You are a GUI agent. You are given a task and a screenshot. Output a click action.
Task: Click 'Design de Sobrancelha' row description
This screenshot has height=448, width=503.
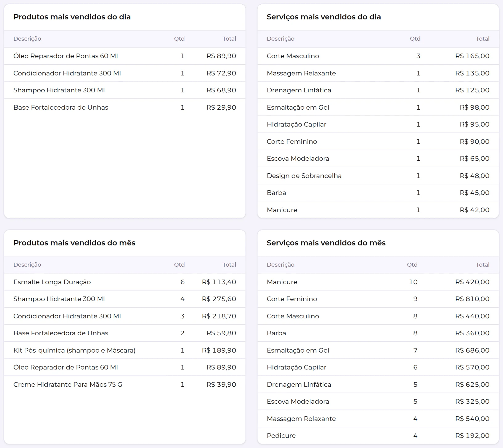(304, 176)
